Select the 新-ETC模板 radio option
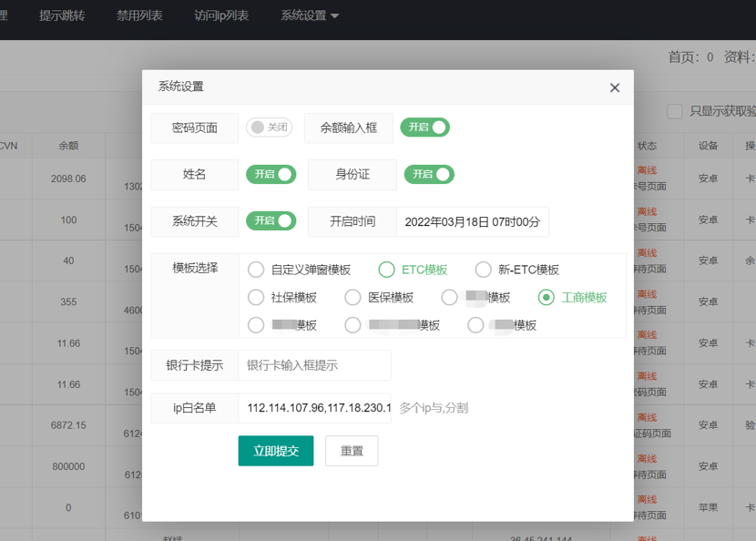Viewport: 756px width, 541px height. [x=516, y=270]
